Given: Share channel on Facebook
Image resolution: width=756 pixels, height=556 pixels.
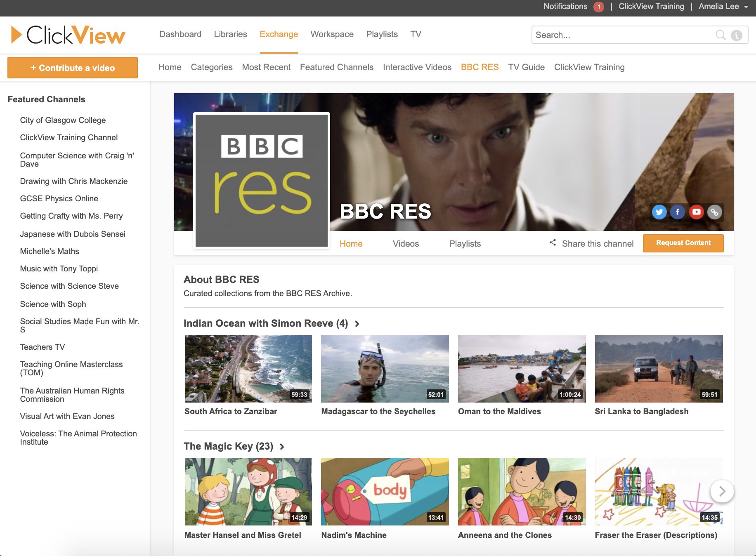Looking at the screenshot, I should (x=677, y=212).
